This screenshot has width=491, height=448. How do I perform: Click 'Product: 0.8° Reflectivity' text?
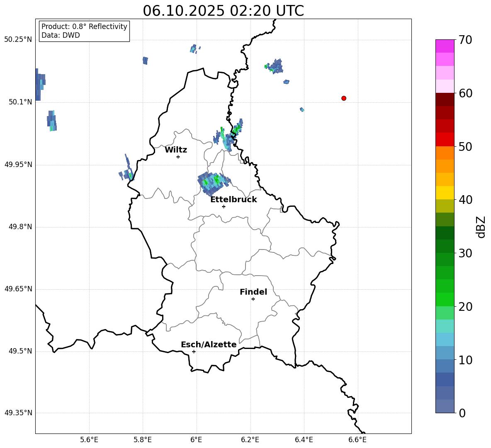coord(84,27)
